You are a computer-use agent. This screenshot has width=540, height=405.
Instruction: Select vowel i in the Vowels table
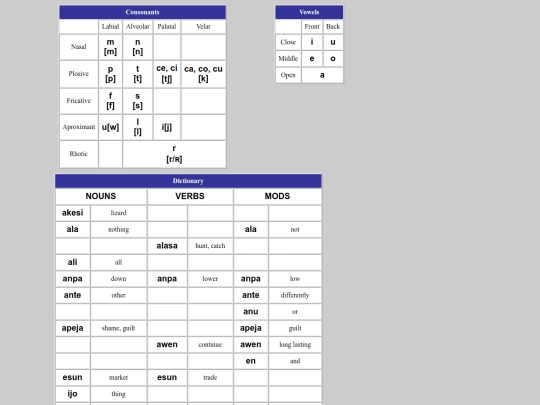pyautogui.click(x=312, y=42)
